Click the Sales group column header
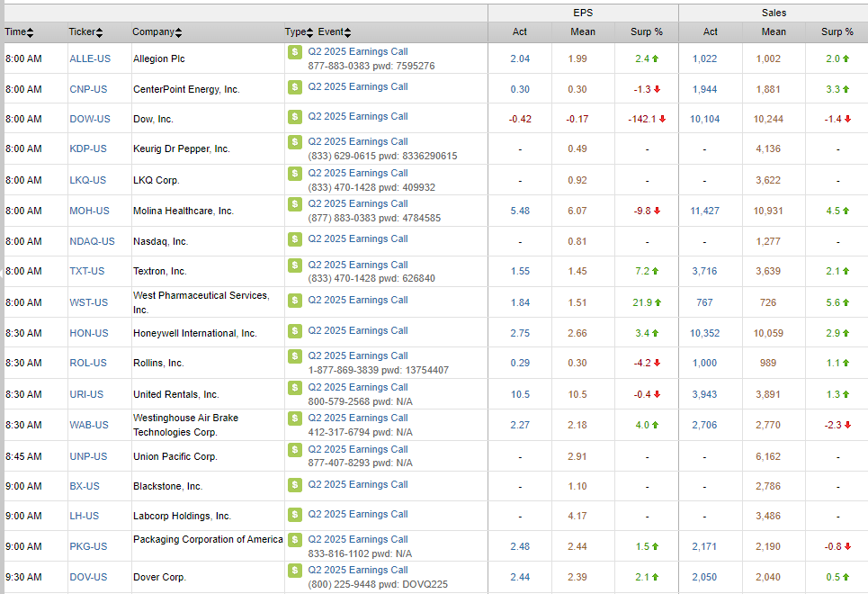Image resolution: width=868 pixels, height=594 pixels. click(774, 13)
